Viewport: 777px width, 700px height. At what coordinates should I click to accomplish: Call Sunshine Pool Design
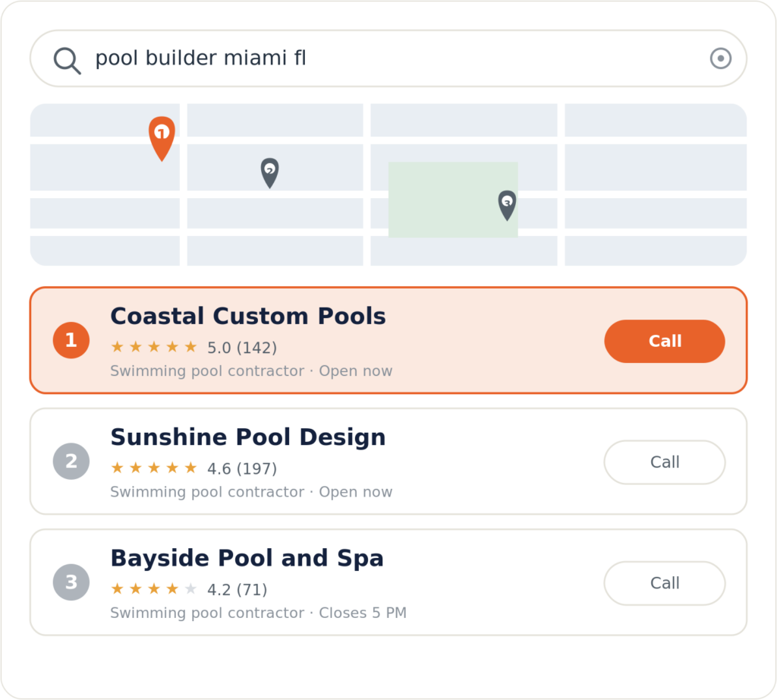click(665, 462)
